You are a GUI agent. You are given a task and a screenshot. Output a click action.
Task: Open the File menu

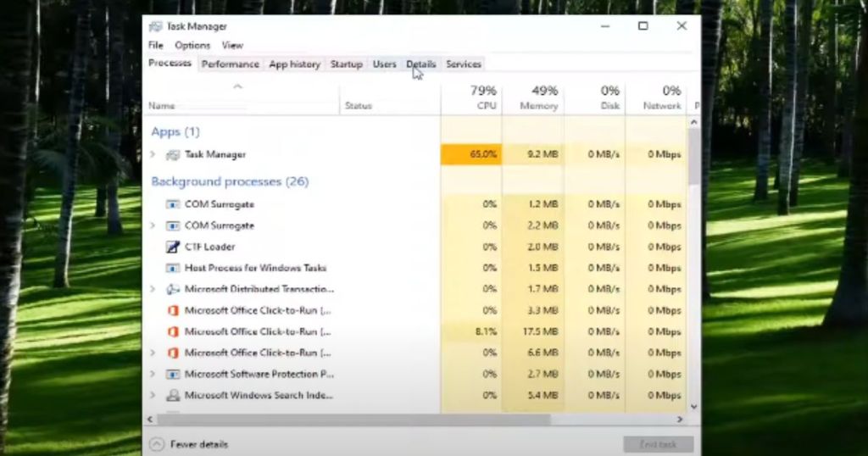click(156, 46)
